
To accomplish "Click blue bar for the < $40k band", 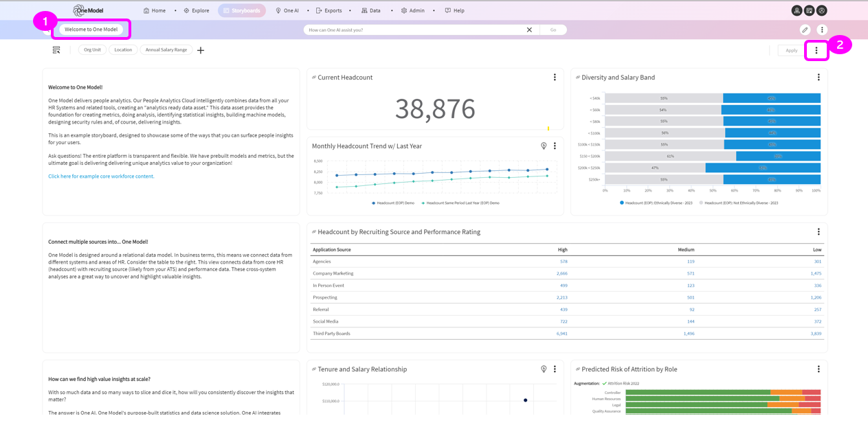I will (772, 98).
